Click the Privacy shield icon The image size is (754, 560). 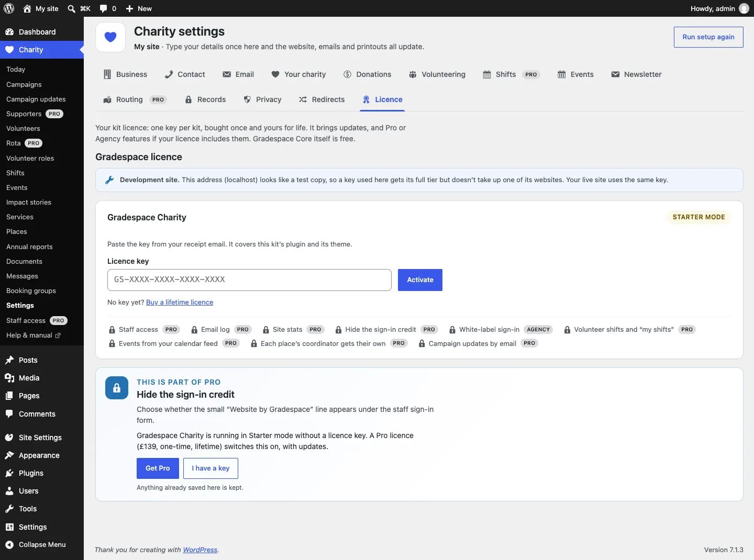(247, 99)
